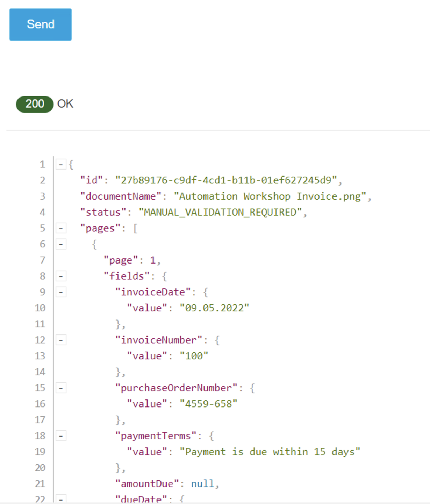Collapse the "paymentTerms" object
The height and width of the screenshot is (504, 430).
61,436
